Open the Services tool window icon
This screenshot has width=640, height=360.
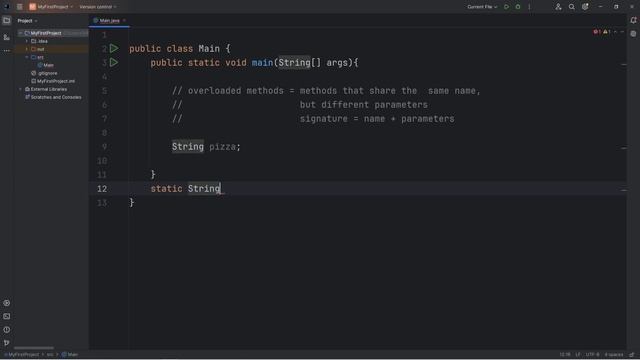(7, 303)
